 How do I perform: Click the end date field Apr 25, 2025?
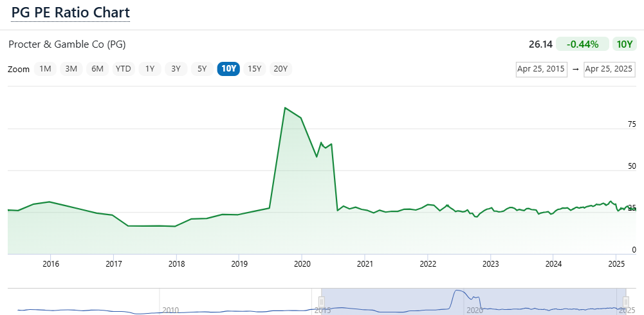(x=609, y=69)
